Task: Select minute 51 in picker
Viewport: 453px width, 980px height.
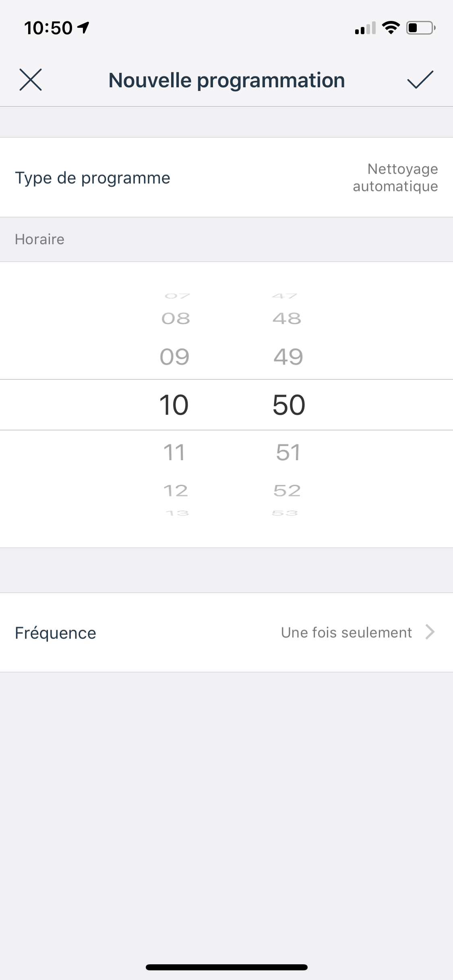Action: click(288, 452)
